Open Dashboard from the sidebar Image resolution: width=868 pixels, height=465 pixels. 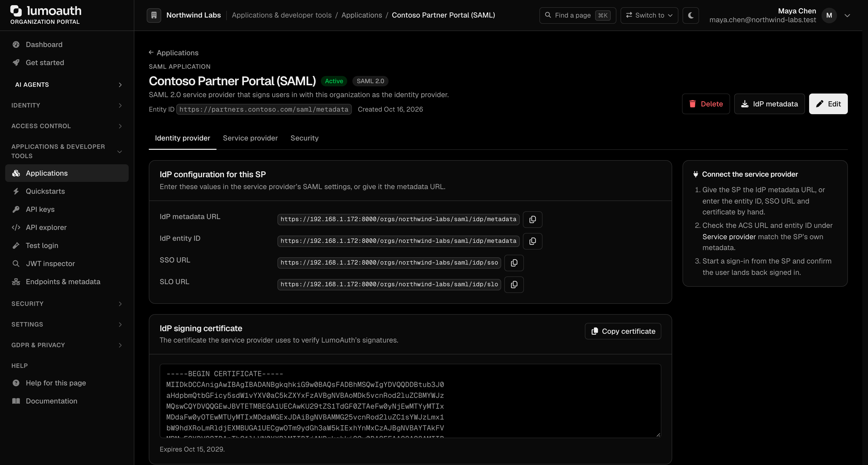pos(67,44)
